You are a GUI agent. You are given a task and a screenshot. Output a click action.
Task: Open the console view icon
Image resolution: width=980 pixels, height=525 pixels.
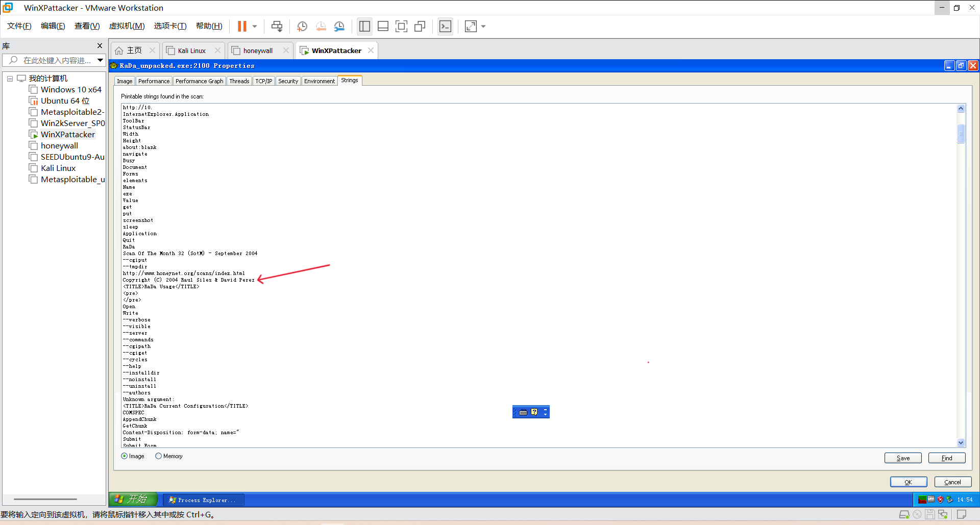pyautogui.click(x=445, y=26)
